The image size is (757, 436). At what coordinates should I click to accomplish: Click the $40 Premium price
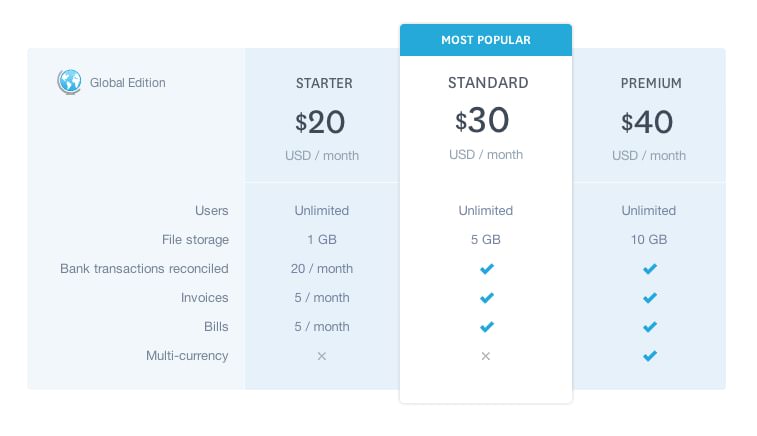[x=647, y=123]
